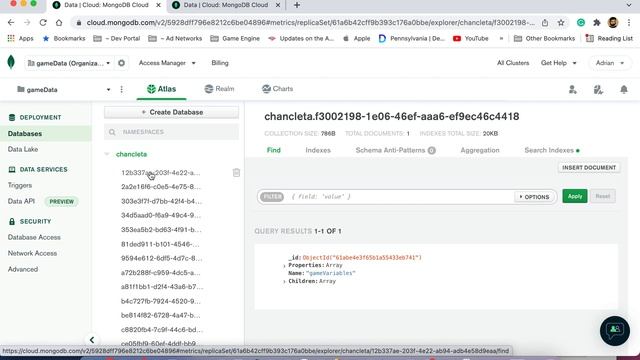Viewport: 640px width, 360px height.
Task: Open project options three-dot menu
Action: [x=122, y=89]
